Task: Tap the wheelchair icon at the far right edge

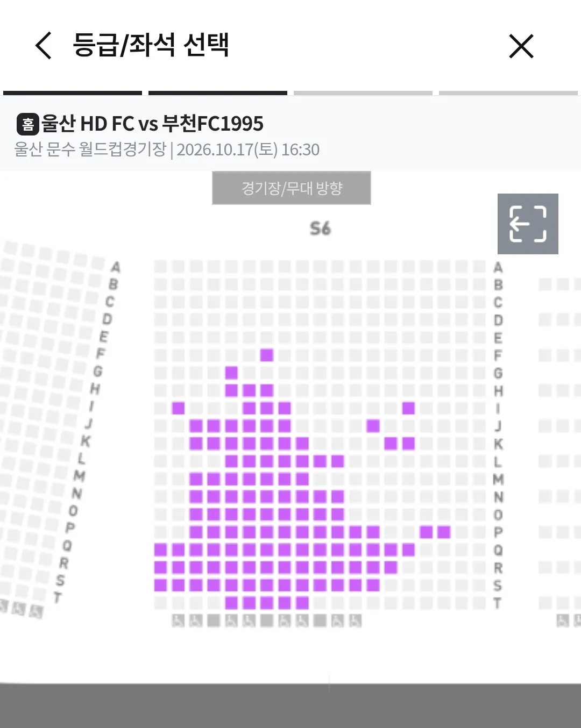Action: tap(563, 621)
